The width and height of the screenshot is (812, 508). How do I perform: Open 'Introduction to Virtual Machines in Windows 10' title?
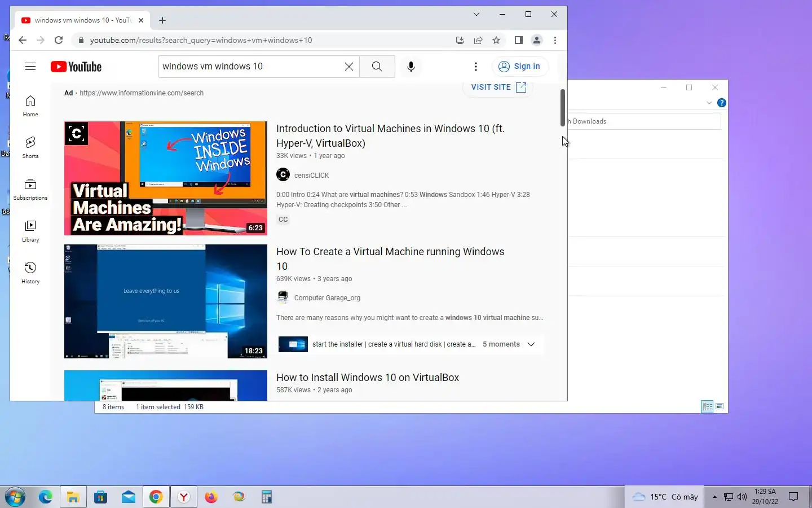tap(390, 136)
